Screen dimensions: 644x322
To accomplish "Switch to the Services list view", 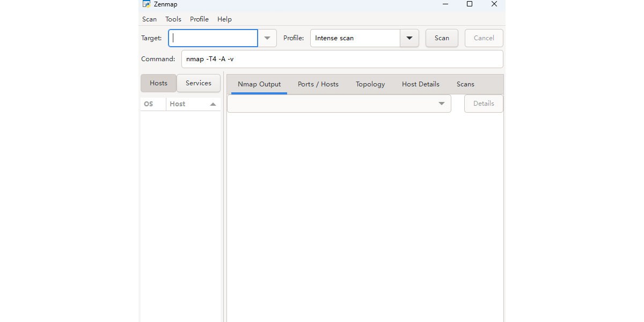I will [x=199, y=83].
